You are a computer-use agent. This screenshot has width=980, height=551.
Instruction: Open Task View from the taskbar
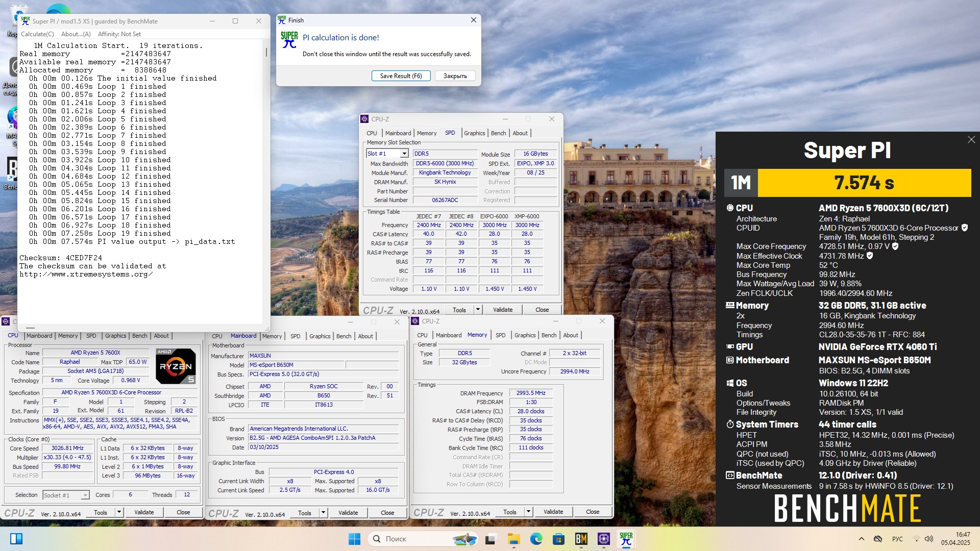491,539
